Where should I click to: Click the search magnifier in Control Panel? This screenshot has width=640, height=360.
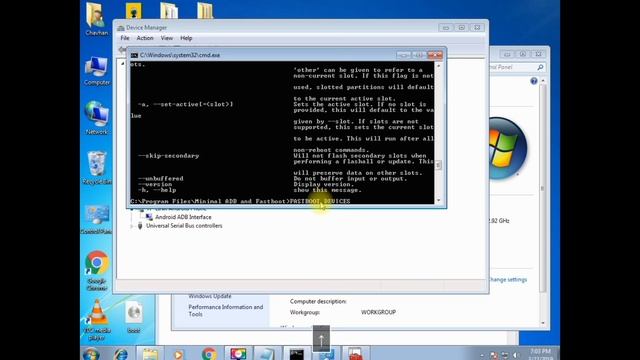coord(540,67)
